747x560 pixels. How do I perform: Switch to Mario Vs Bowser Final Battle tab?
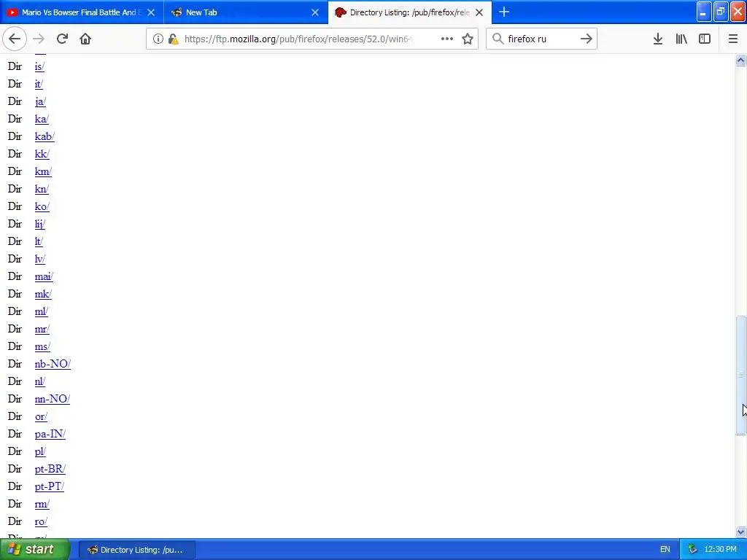point(82,12)
